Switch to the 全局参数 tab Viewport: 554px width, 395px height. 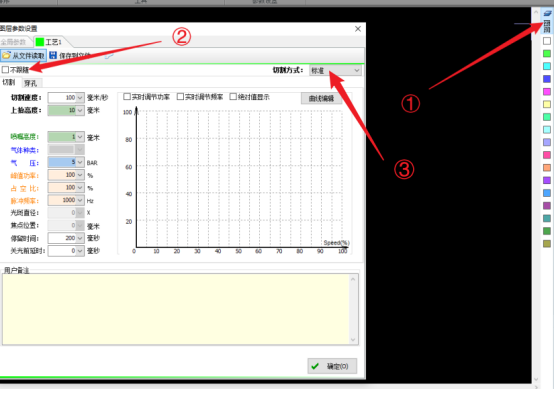tap(14, 42)
